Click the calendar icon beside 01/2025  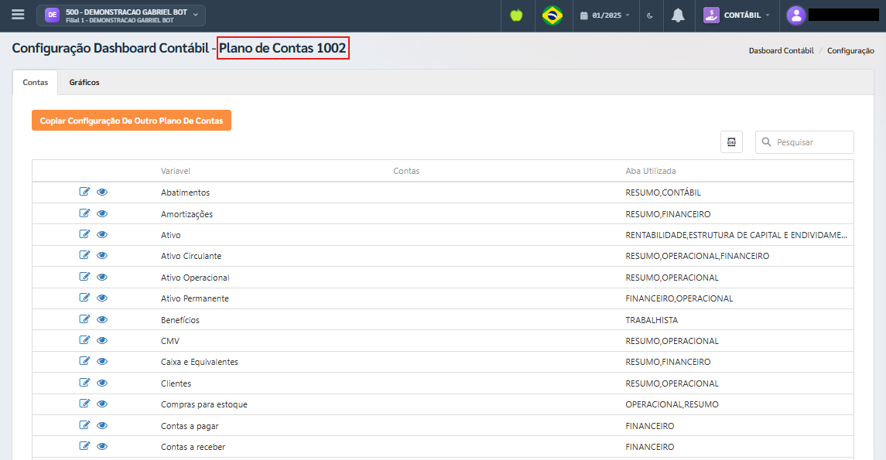tap(584, 16)
